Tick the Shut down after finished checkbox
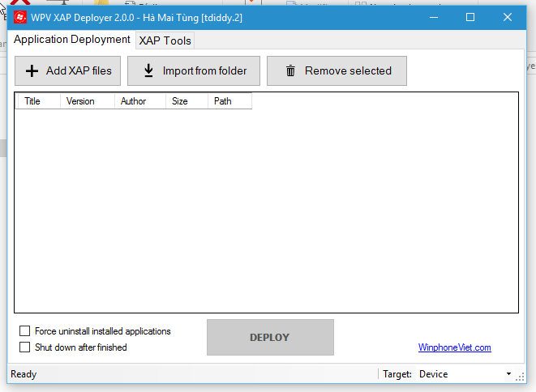 24,347
